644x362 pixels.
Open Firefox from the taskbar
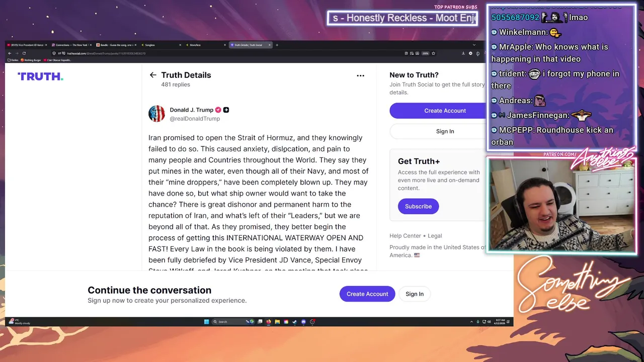(x=269, y=322)
